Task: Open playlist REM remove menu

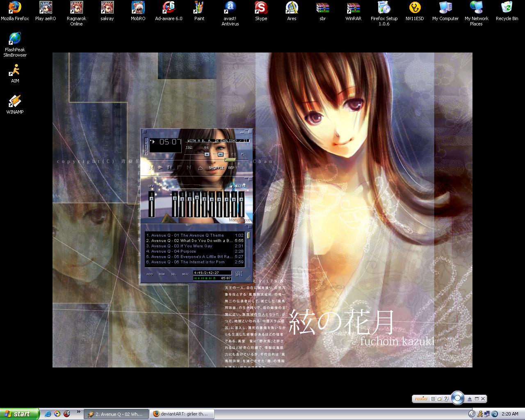Action: coord(162,274)
